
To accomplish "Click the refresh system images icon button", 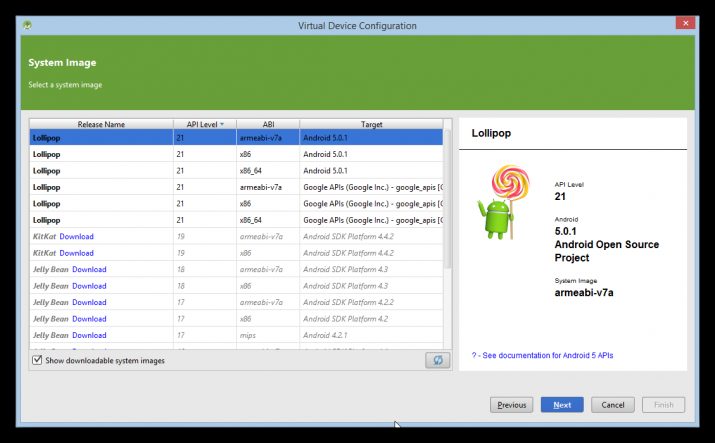I will [x=437, y=360].
